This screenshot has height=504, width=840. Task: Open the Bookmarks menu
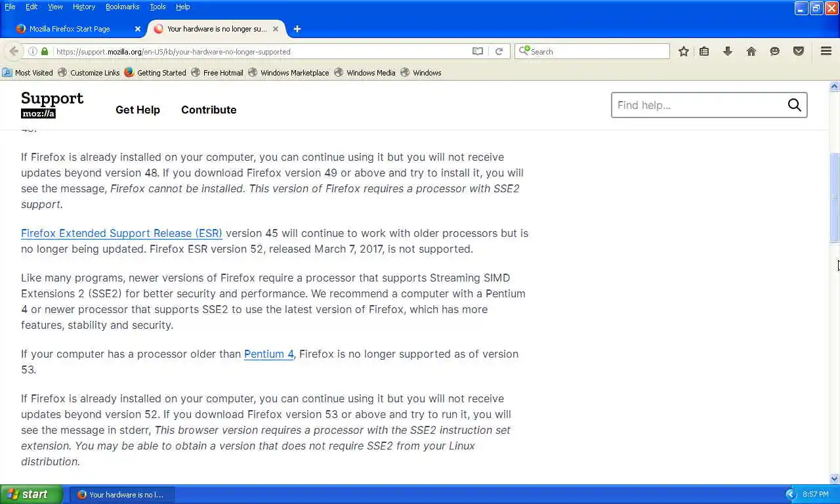point(122,7)
